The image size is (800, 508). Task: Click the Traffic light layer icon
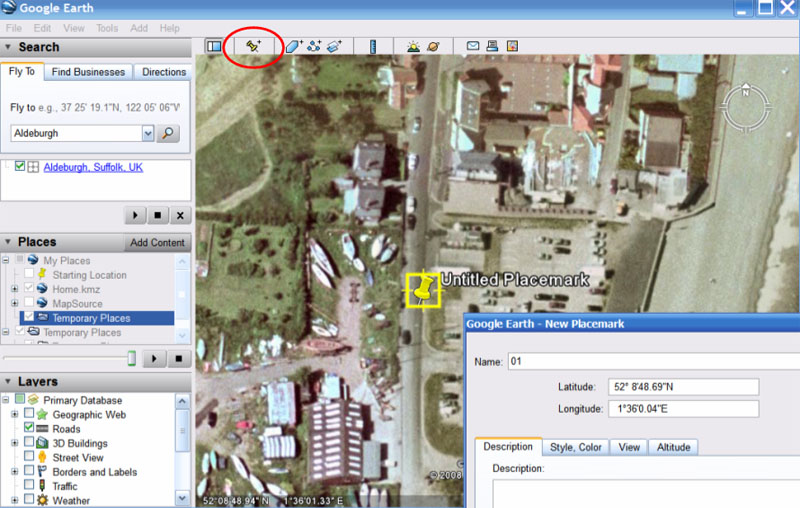click(x=42, y=486)
